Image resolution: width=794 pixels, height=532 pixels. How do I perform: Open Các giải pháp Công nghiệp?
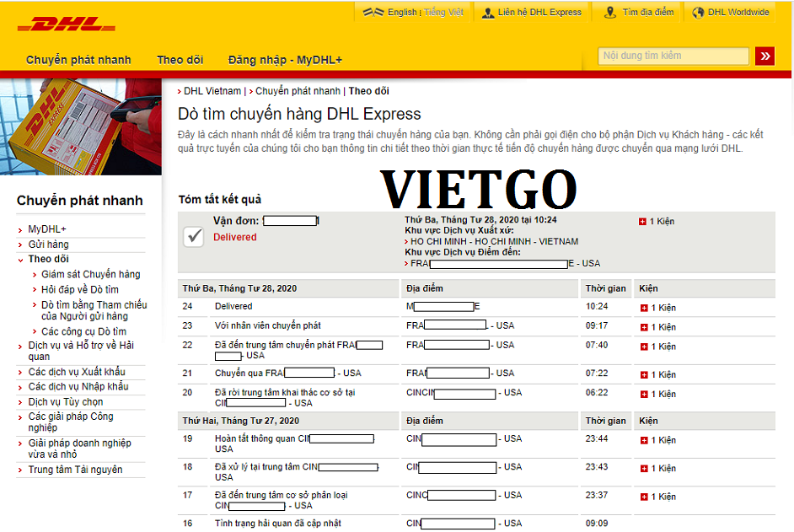71,422
